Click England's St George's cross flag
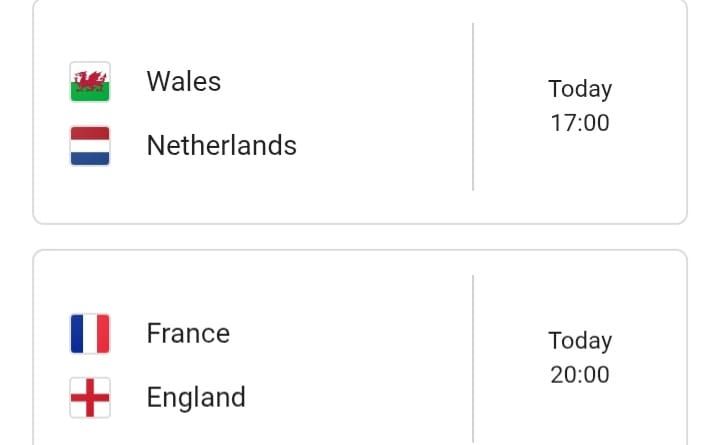The height and width of the screenshot is (445, 720). [90, 398]
